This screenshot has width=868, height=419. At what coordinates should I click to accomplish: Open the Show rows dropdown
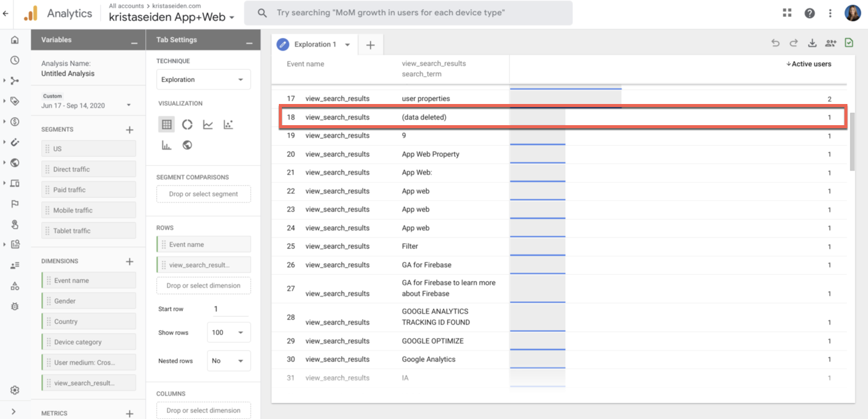point(228,333)
